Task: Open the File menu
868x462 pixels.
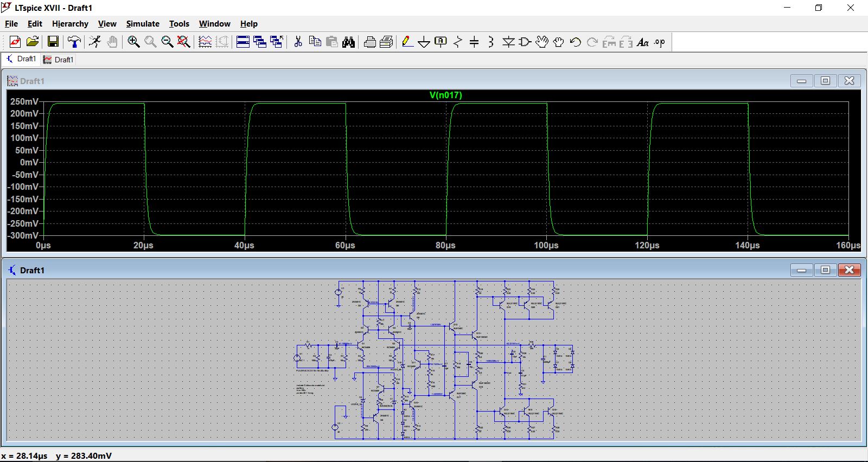Action: (x=11, y=23)
